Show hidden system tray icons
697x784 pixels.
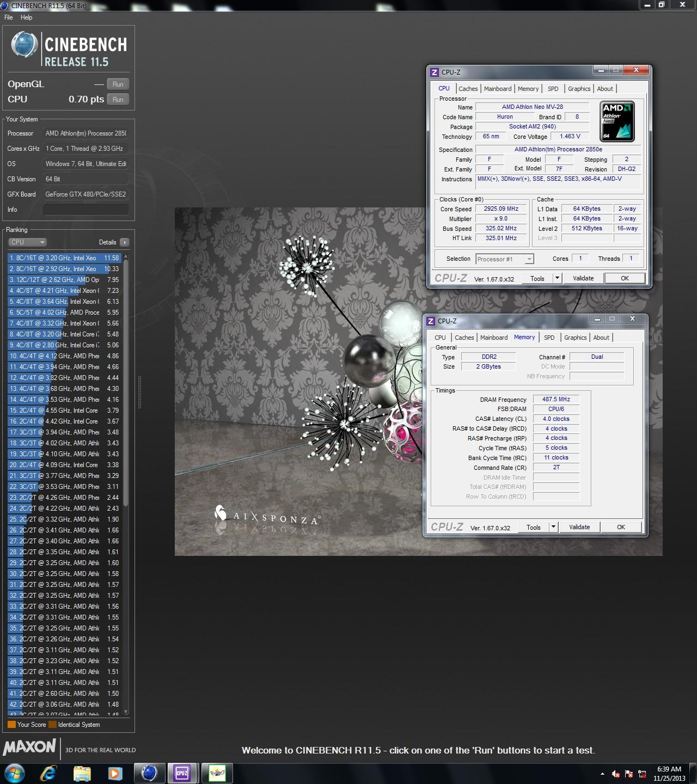[x=602, y=773]
